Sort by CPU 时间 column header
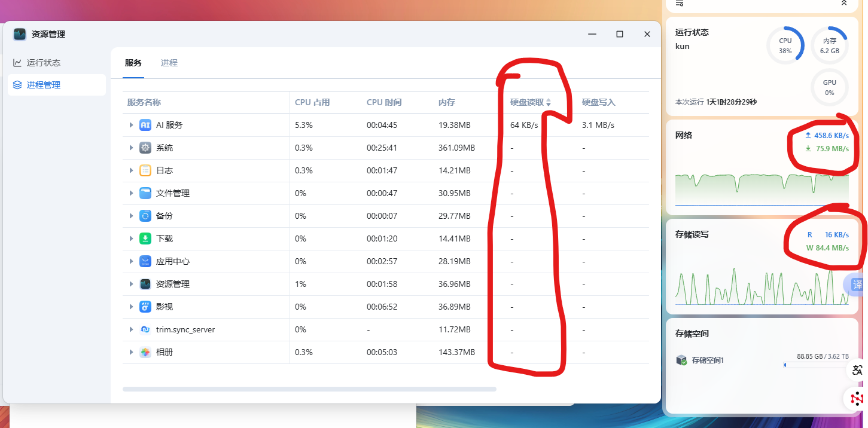Viewport: 868px width, 428px height. [x=384, y=102]
